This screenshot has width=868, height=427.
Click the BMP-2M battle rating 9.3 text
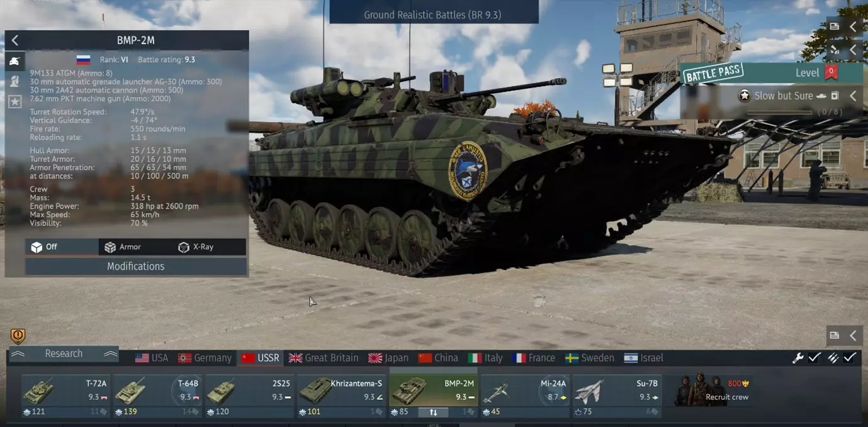(166, 60)
